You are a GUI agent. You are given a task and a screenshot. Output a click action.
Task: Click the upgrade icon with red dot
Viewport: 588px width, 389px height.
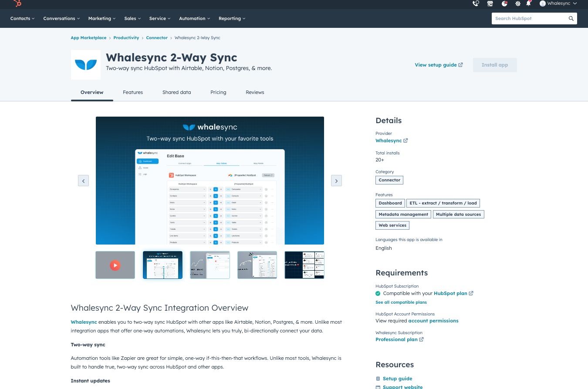(x=504, y=3)
